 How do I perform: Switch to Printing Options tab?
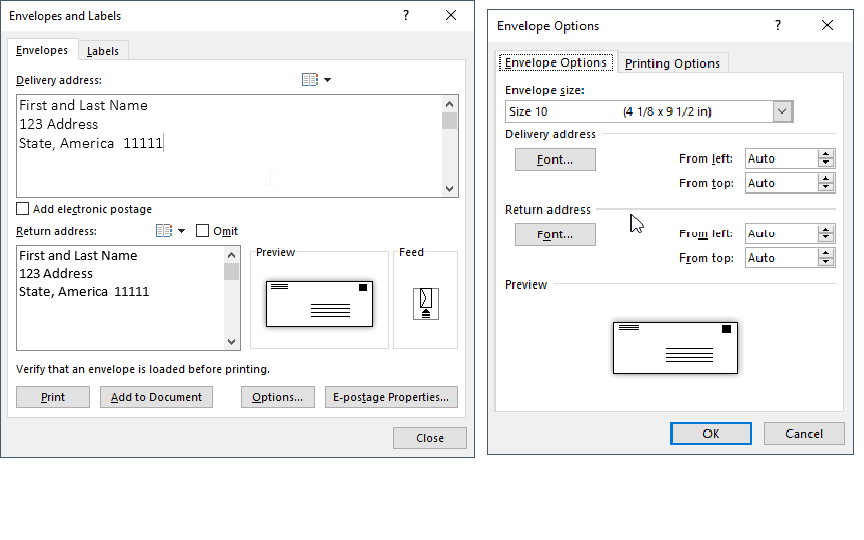(x=672, y=63)
